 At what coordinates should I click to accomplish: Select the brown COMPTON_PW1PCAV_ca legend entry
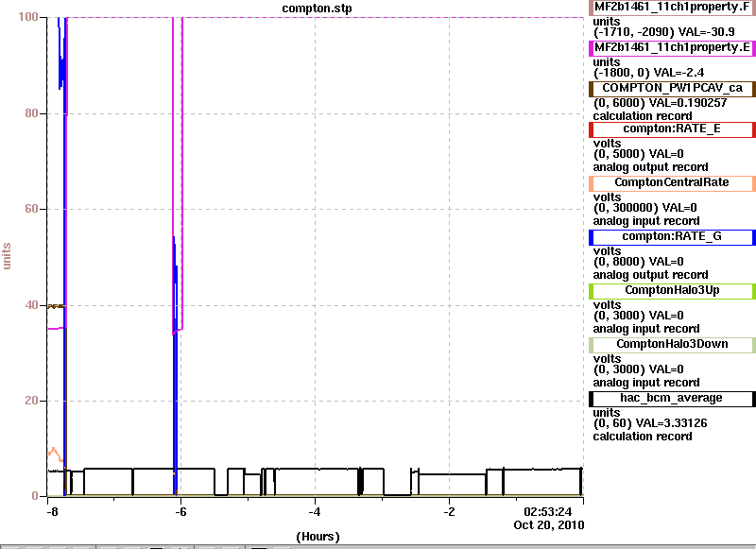point(672,89)
